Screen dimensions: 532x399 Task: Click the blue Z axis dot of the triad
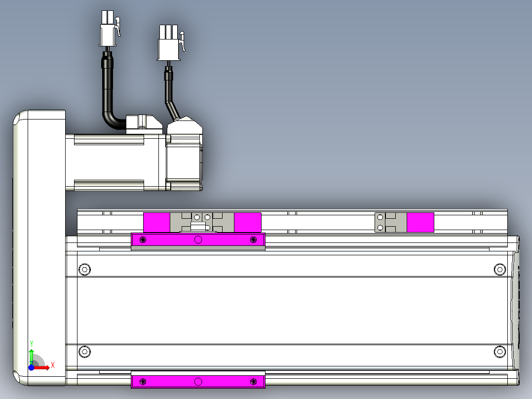[31, 368]
